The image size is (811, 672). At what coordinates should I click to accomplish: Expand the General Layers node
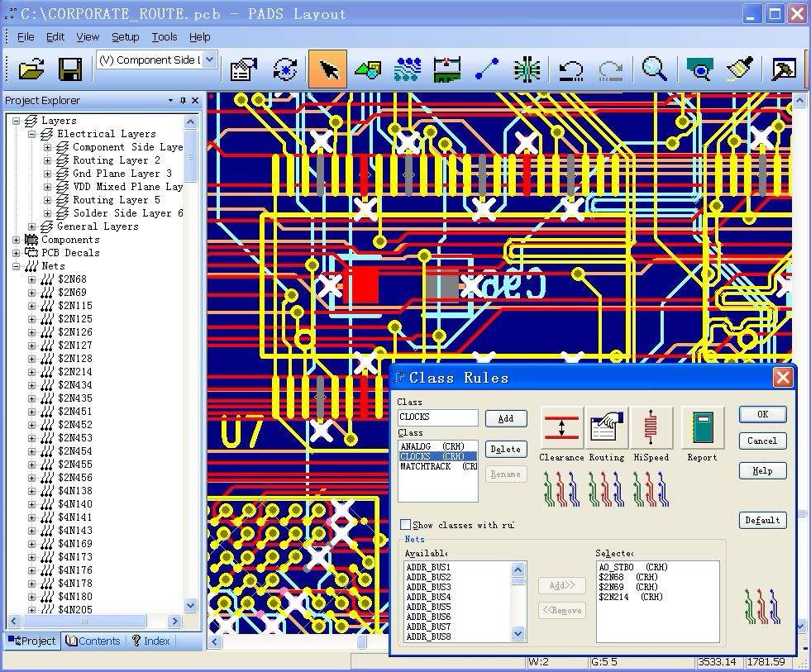(x=31, y=226)
